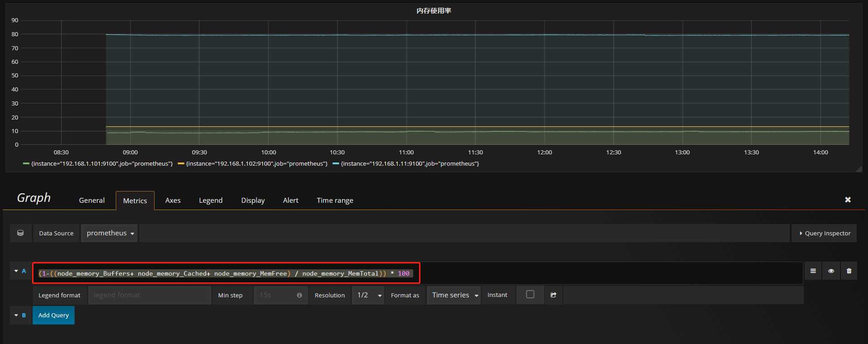868x344 pixels.
Task: Click the Min step input field
Action: [x=281, y=295]
